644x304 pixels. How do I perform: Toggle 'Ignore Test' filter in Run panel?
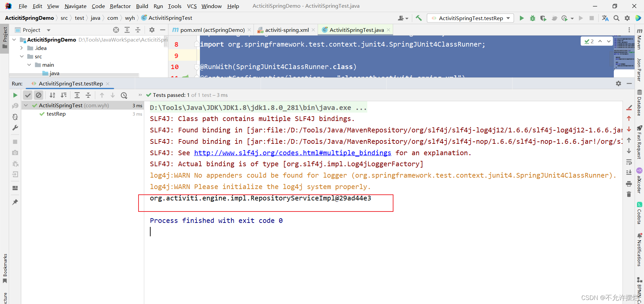point(39,95)
